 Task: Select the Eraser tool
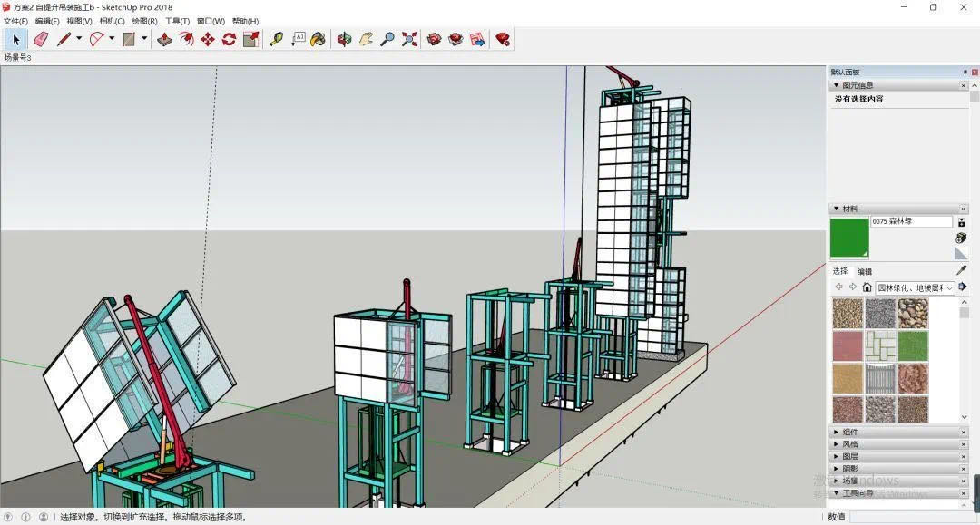point(40,39)
